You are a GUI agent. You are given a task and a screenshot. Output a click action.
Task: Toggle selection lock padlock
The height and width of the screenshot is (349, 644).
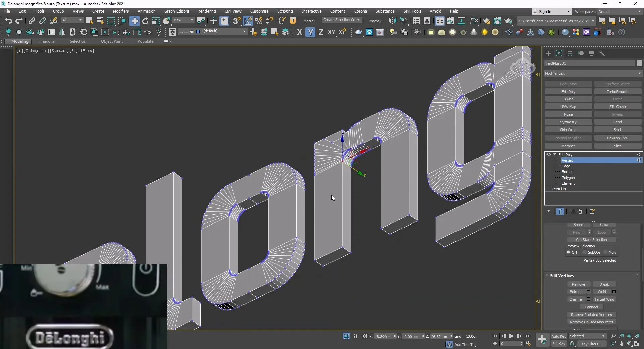pos(355,336)
